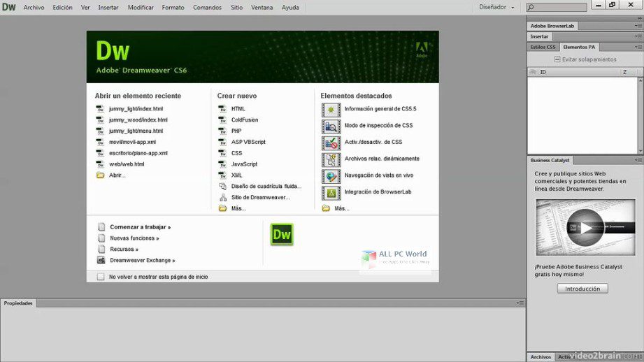Click the Elementos PA list vertical scrollbar
Image resolution: width=644 pixels, height=362 pixels.
[x=641, y=115]
